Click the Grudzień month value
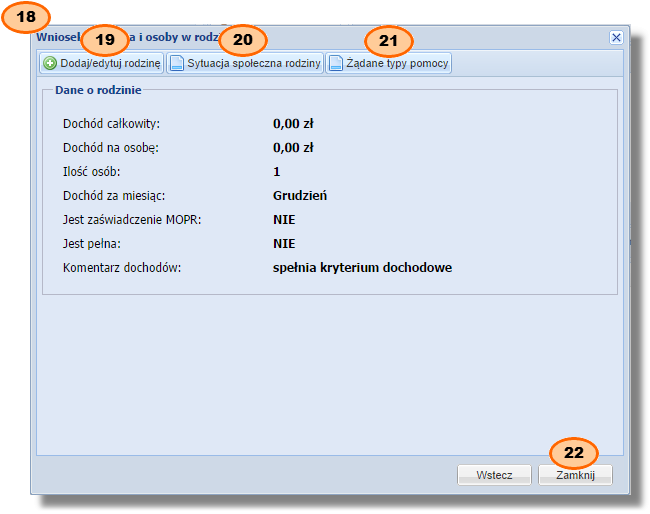650x514 pixels. [300, 196]
